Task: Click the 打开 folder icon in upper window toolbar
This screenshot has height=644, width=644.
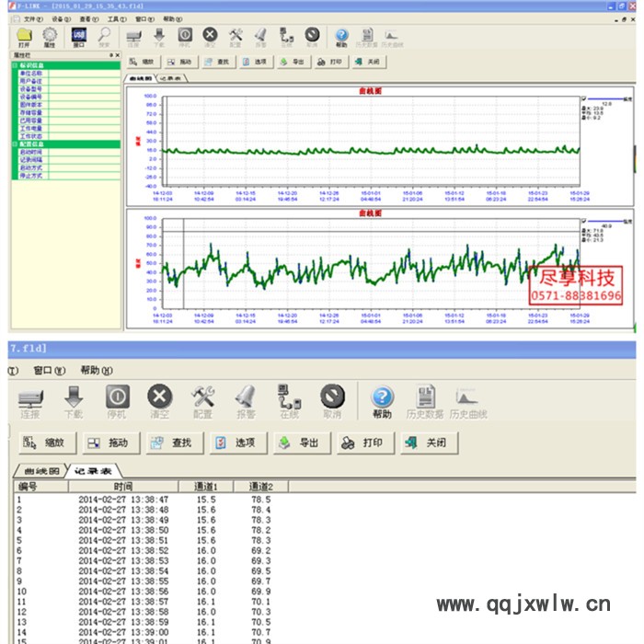Action: click(x=24, y=37)
